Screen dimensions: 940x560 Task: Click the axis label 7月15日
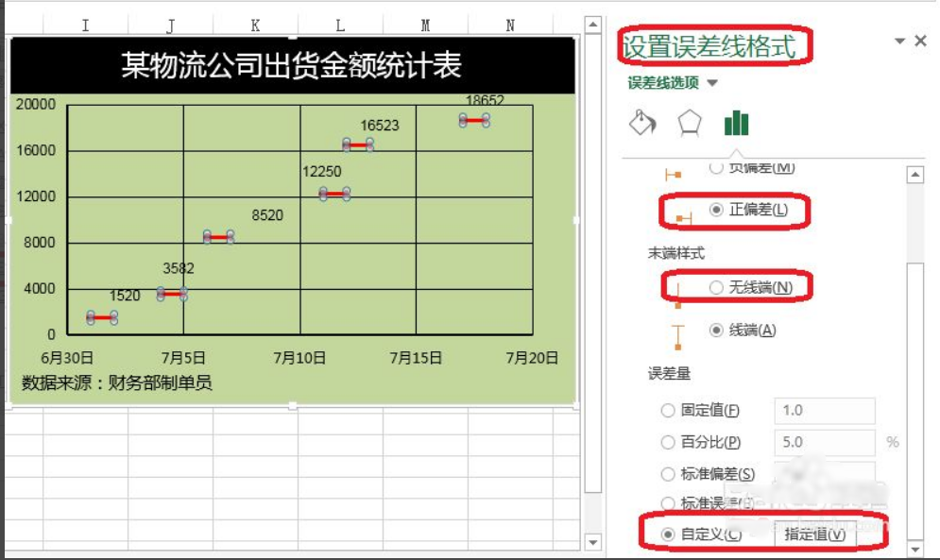pos(416,358)
